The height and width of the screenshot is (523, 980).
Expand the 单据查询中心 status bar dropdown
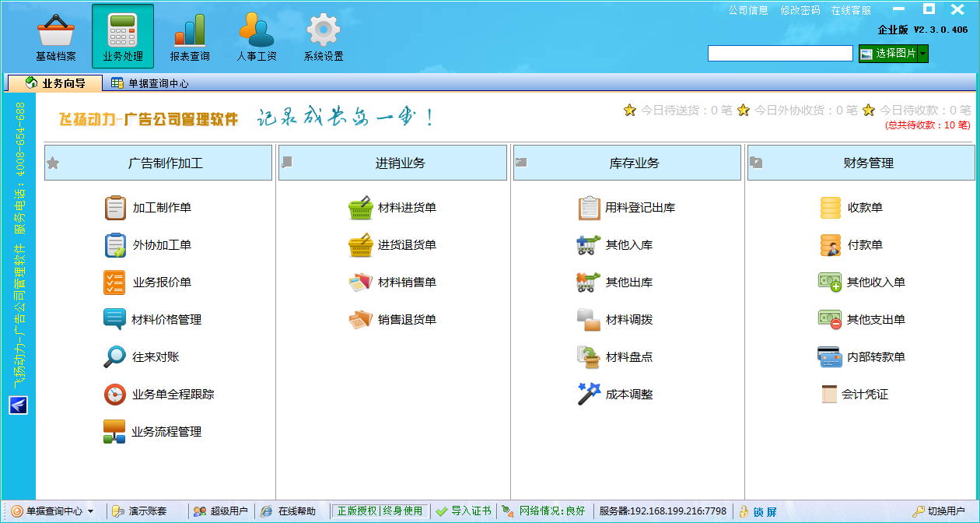tap(91, 511)
